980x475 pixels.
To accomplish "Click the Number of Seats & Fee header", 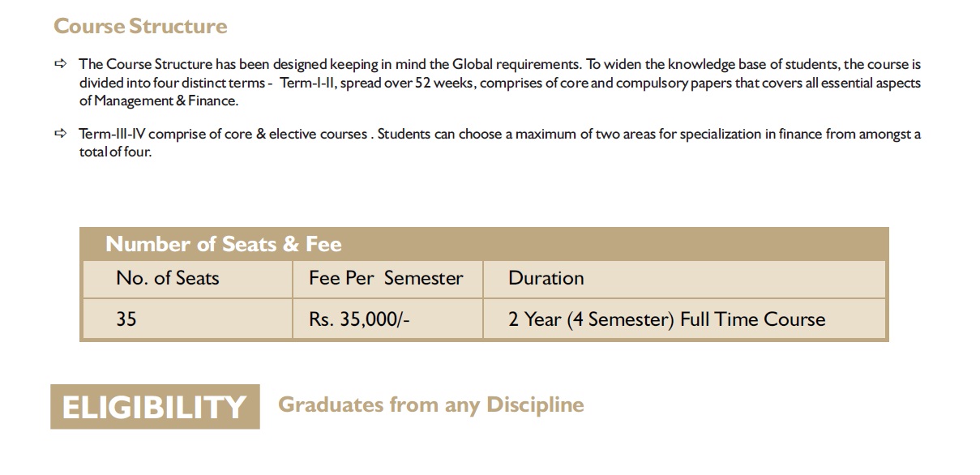I will coord(224,244).
